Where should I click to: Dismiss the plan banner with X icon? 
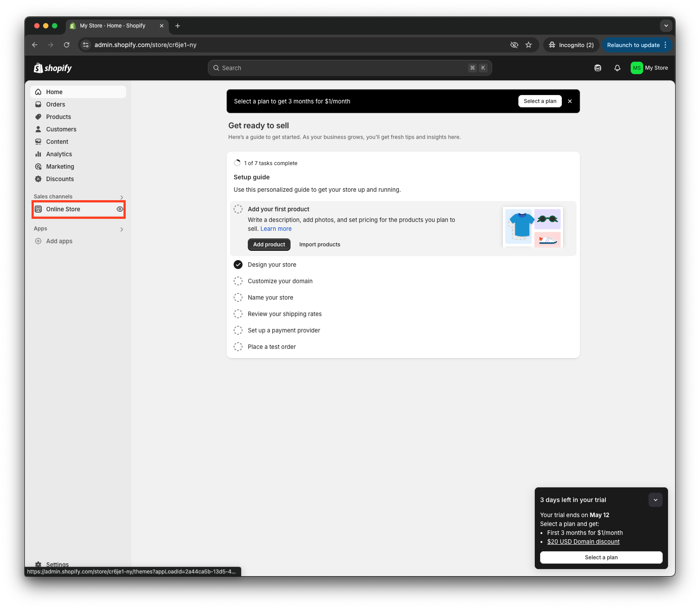pyautogui.click(x=570, y=101)
